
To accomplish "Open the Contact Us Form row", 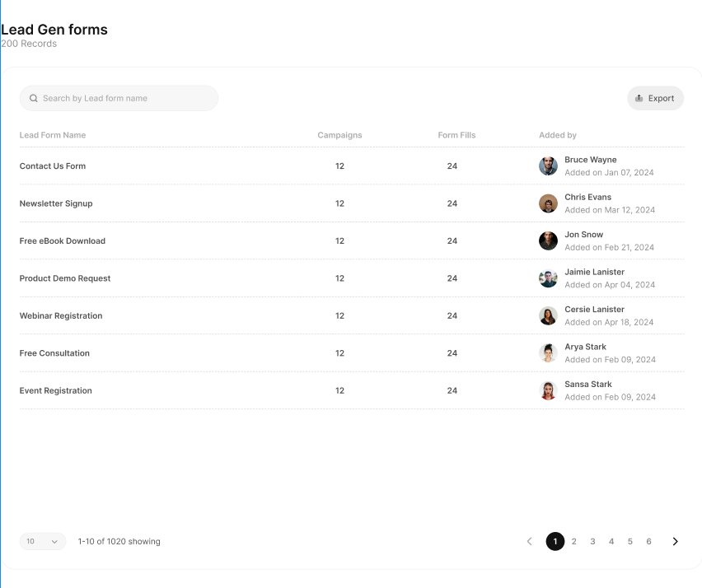I will [352, 166].
